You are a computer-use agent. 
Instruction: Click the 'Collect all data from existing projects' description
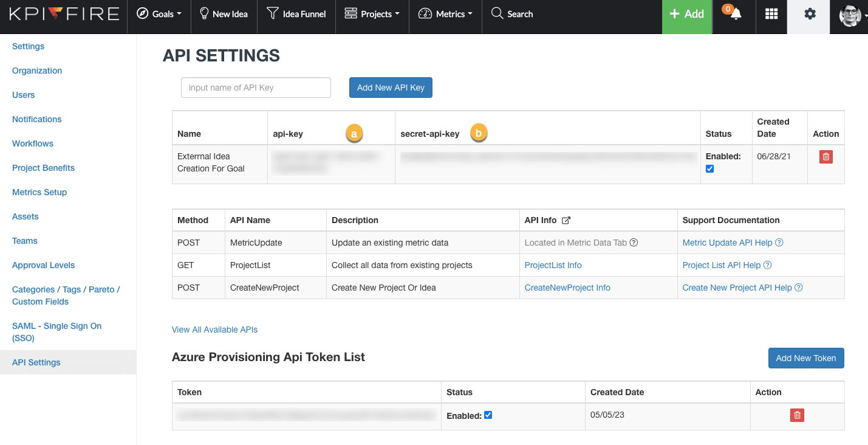click(402, 265)
